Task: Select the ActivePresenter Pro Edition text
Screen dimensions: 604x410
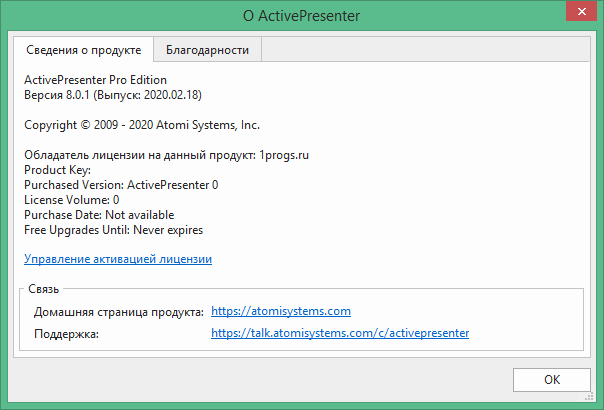Action: (96, 80)
